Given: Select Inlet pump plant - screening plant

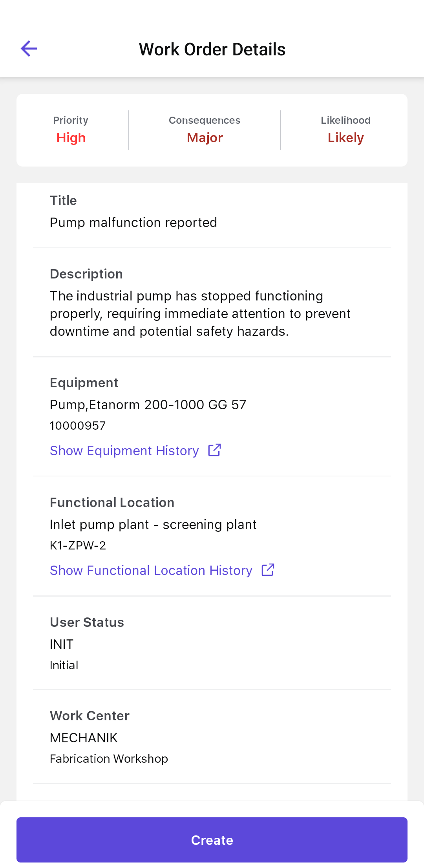Looking at the screenshot, I should coord(153,525).
